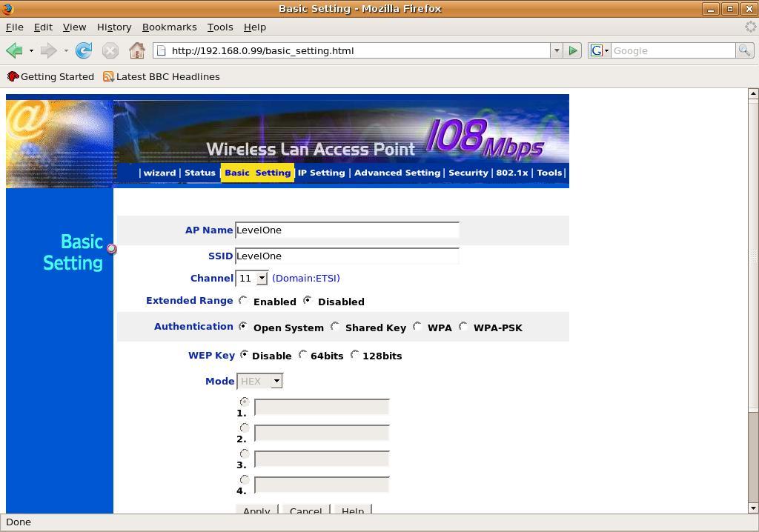The image size is (759, 532).
Task: Open the Channel dropdown
Action: 251,279
